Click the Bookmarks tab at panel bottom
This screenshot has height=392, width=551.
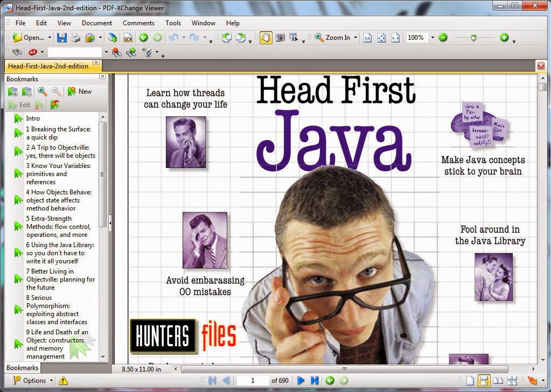22,368
